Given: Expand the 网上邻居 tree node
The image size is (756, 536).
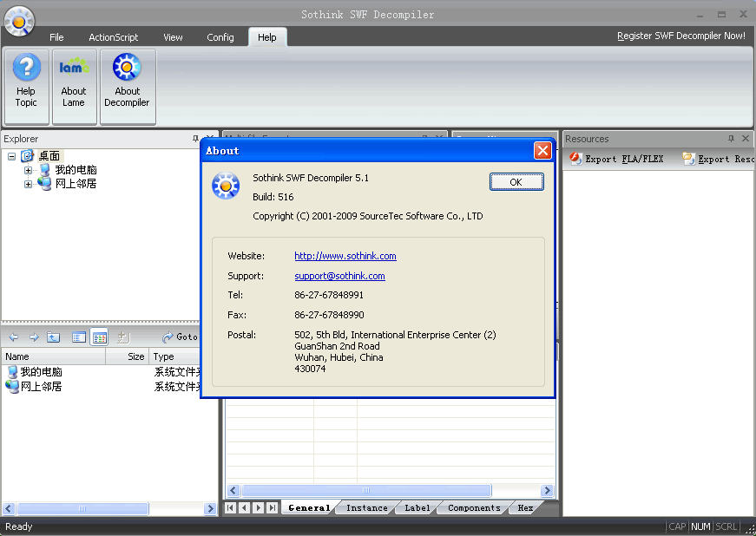Looking at the screenshot, I should click(28, 184).
